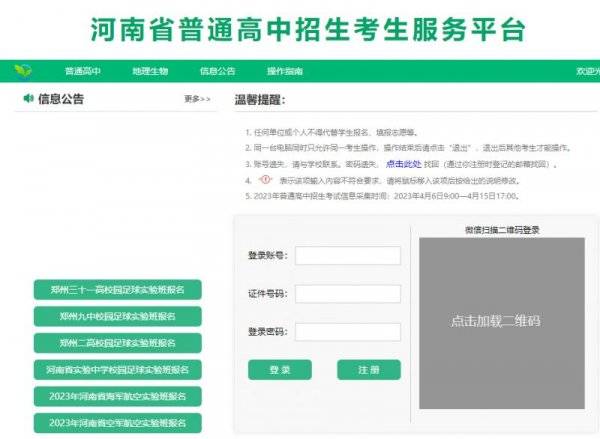Click the 信息公告 panel heading
Image resolution: width=600 pixels, height=439 pixels.
click(x=61, y=99)
